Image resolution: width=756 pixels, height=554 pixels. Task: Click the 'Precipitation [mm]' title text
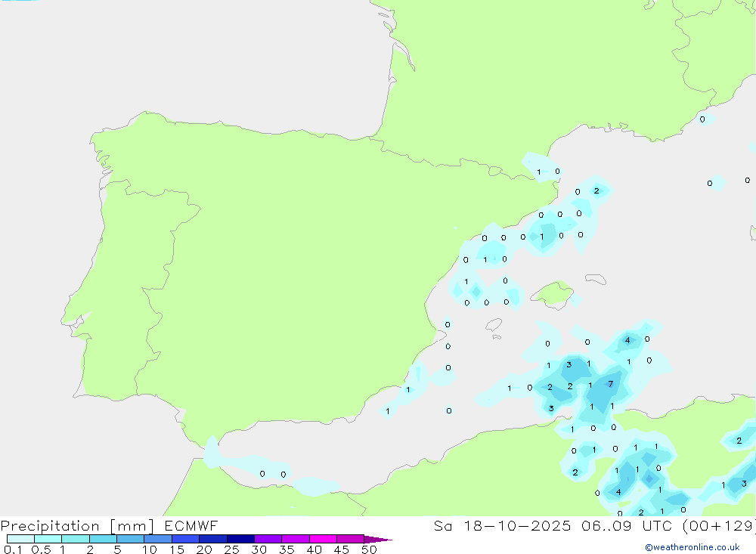tap(77, 526)
